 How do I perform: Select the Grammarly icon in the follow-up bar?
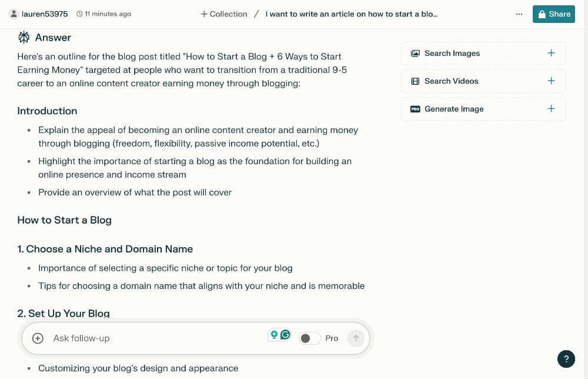point(285,334)
